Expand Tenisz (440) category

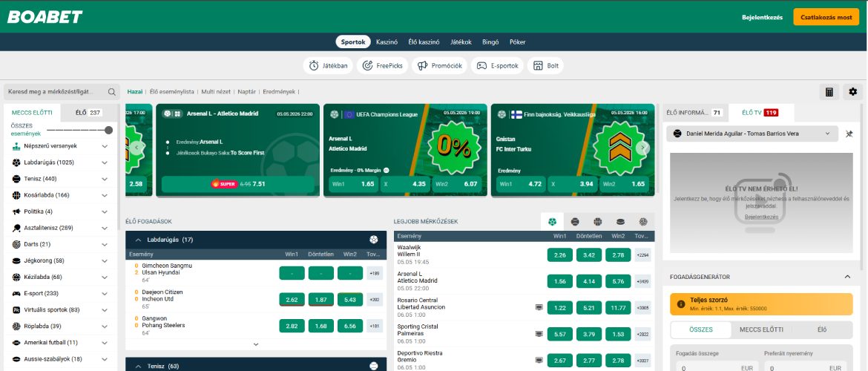[105, 179]
